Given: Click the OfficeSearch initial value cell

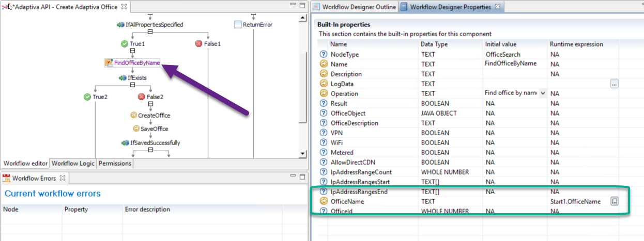Looking at the screenshot, I should coord(515,54).
